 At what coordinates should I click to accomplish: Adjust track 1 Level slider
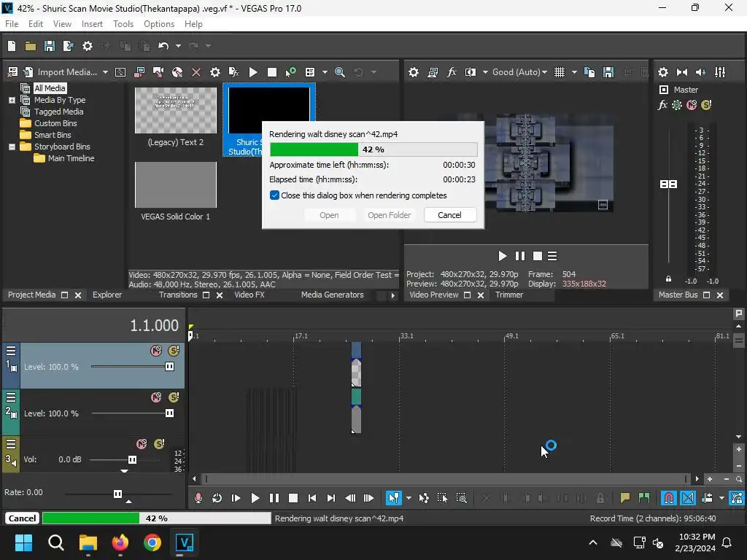coord(169,366)
